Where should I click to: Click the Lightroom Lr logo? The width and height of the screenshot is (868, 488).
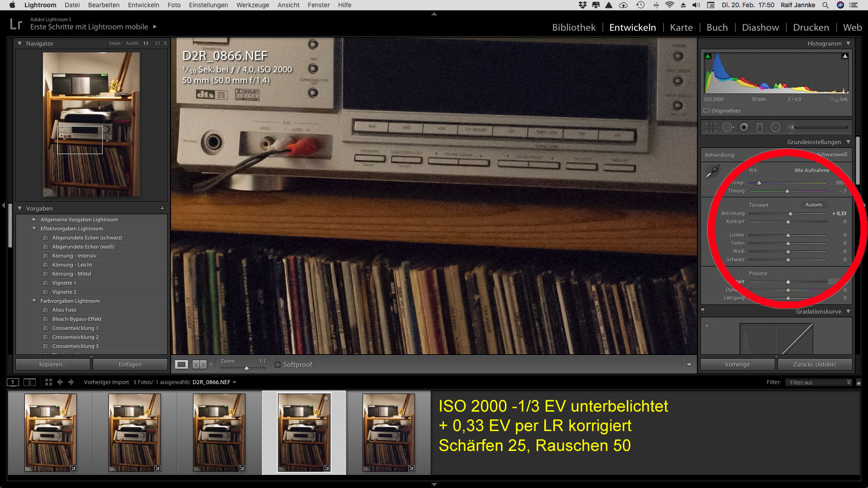16,24
